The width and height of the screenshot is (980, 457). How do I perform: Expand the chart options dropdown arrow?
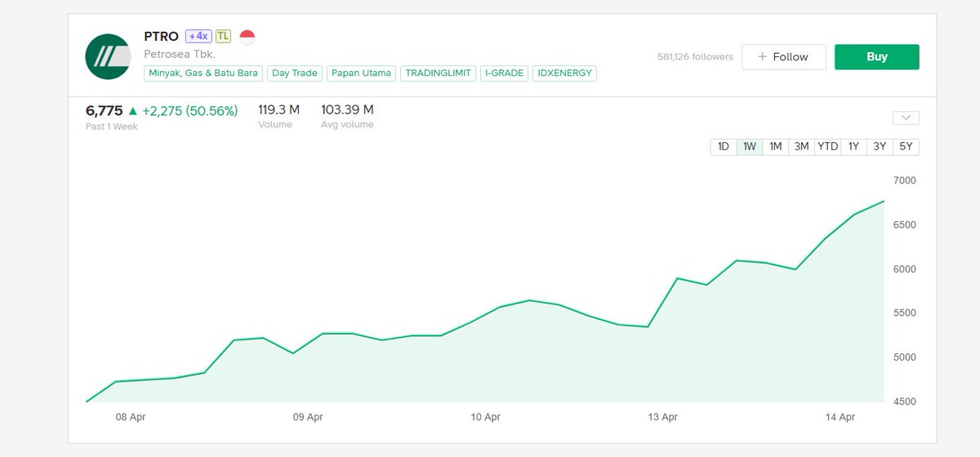coord(906,118)
